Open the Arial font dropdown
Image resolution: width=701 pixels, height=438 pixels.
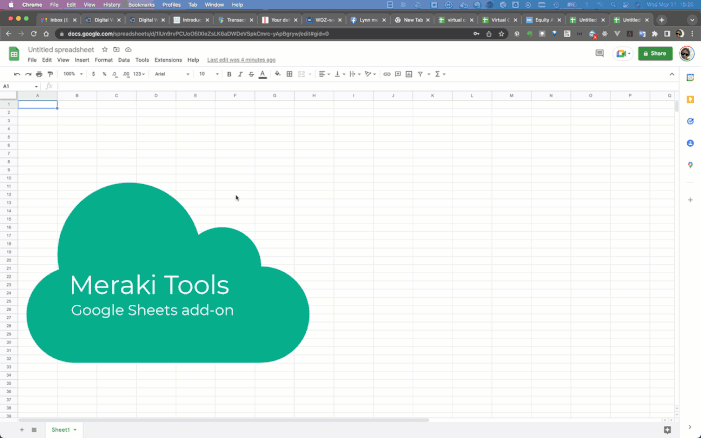pyautogui.click(x=170, y=74)
